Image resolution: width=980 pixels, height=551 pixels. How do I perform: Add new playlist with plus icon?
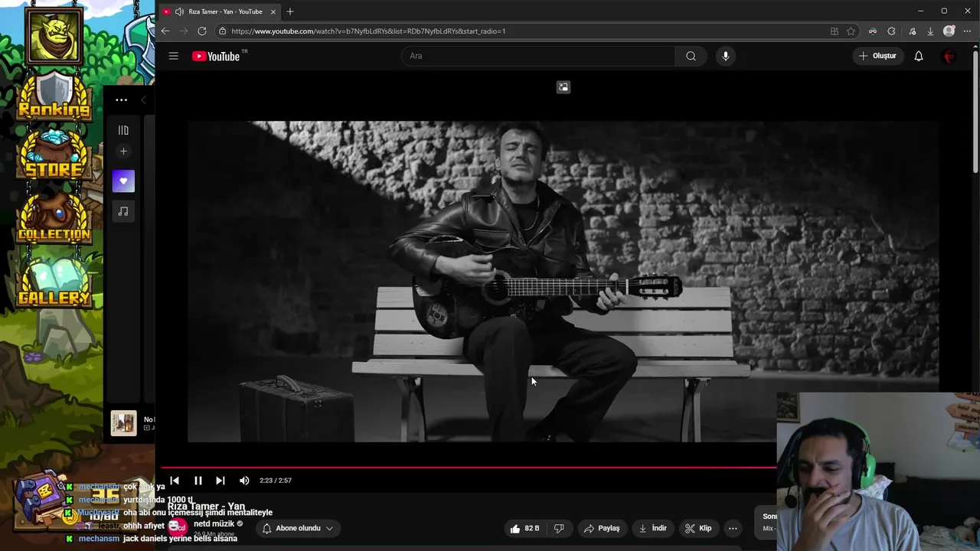(123, 152)
